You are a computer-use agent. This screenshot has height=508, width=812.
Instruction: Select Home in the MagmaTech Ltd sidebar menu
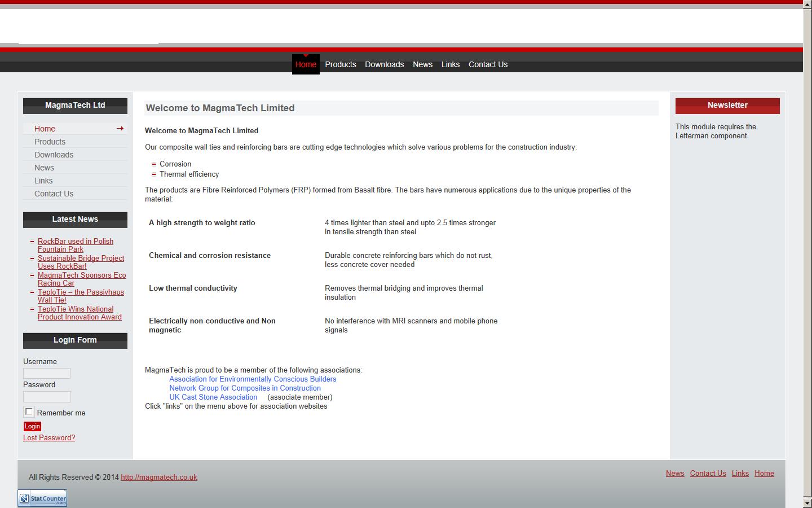pos(75,129)
